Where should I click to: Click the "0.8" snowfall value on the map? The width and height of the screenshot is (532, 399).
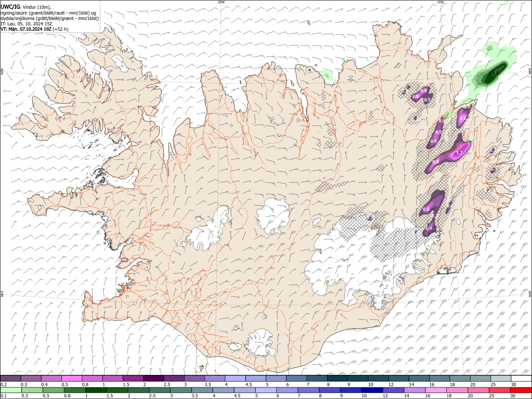[x=463, y=119]
